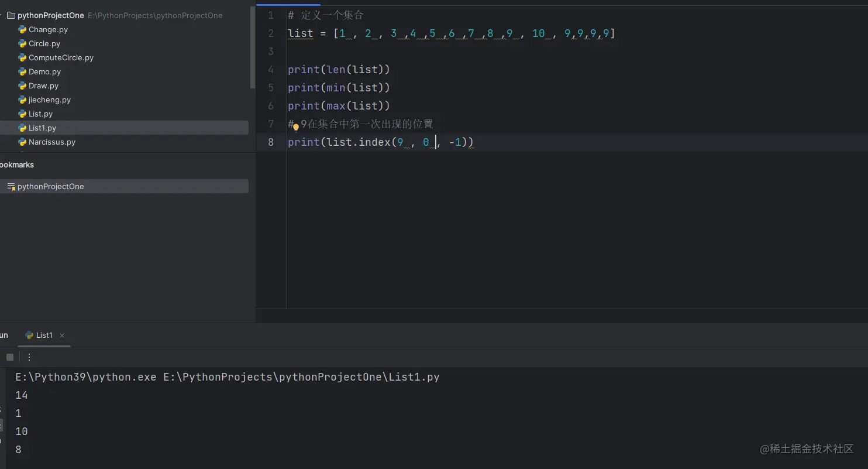Select Draw.py file

[x=43, y=85]
